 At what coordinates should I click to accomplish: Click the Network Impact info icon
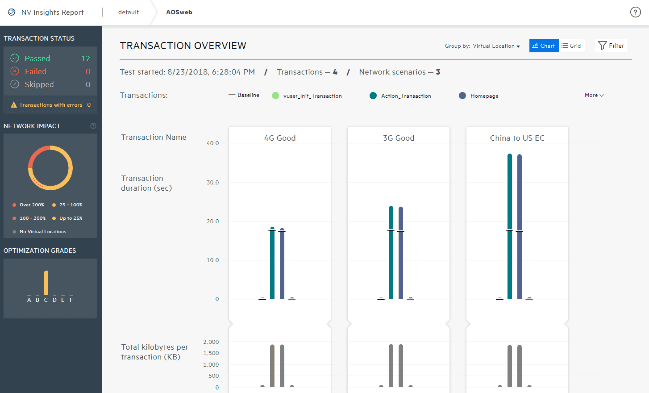[x=93, y=126]
